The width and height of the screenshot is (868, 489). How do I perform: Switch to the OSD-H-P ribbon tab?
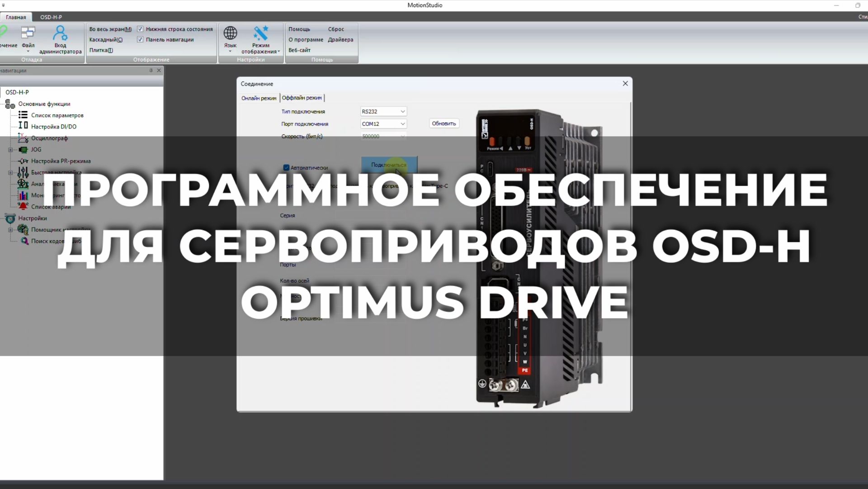pyautogui.click(x=51, y=17)
